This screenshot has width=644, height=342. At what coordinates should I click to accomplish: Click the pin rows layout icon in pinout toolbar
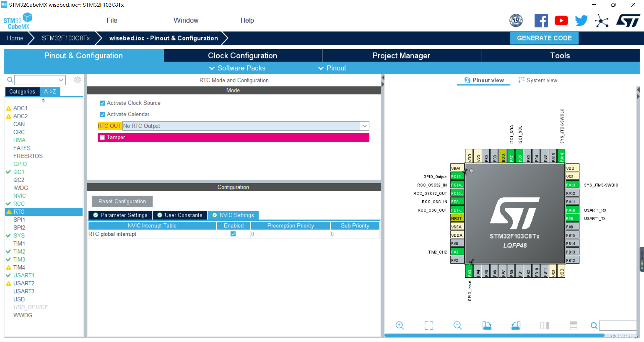point(574,326)
